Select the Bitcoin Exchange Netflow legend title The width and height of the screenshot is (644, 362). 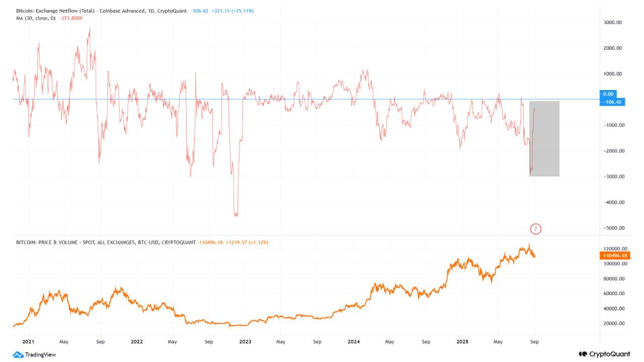pyautogui.click(x=102, y=11)
